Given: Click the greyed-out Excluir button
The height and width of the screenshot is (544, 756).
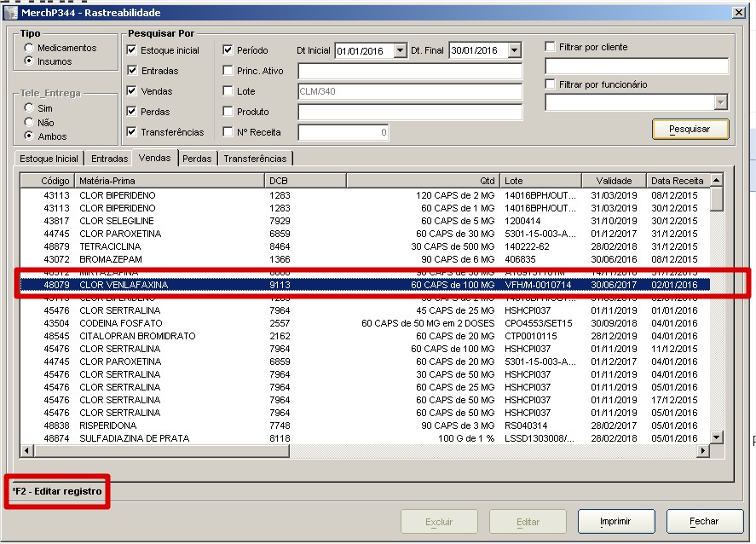Looking at the screenshot, I should (x=439, y=521).
